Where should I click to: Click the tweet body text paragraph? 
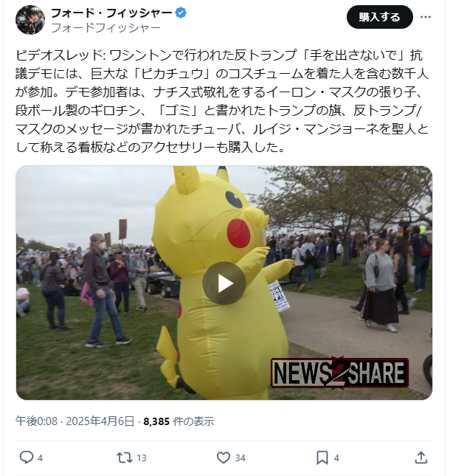click(x=222, y=101)
